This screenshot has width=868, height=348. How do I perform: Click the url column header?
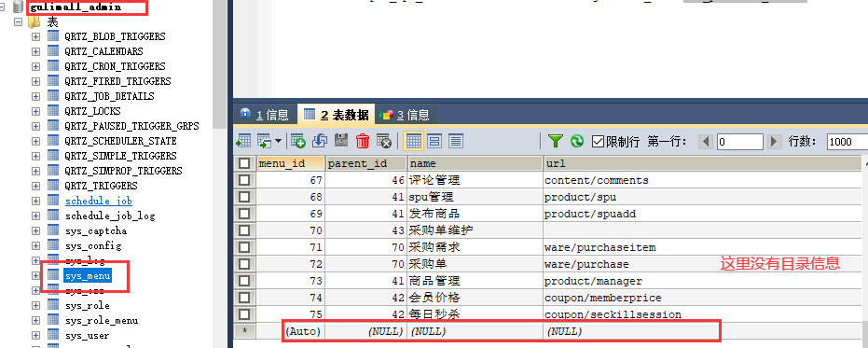click(703, 163)
